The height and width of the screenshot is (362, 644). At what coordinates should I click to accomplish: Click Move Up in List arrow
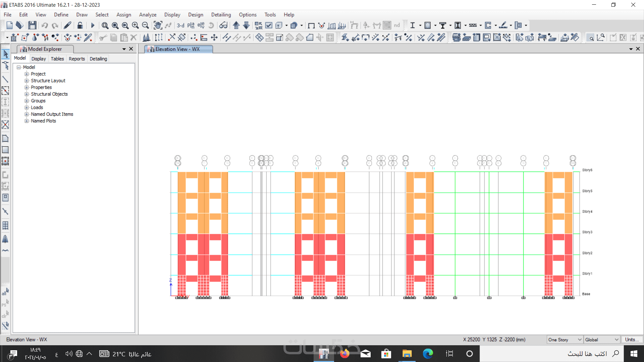(x=236, y=25)
